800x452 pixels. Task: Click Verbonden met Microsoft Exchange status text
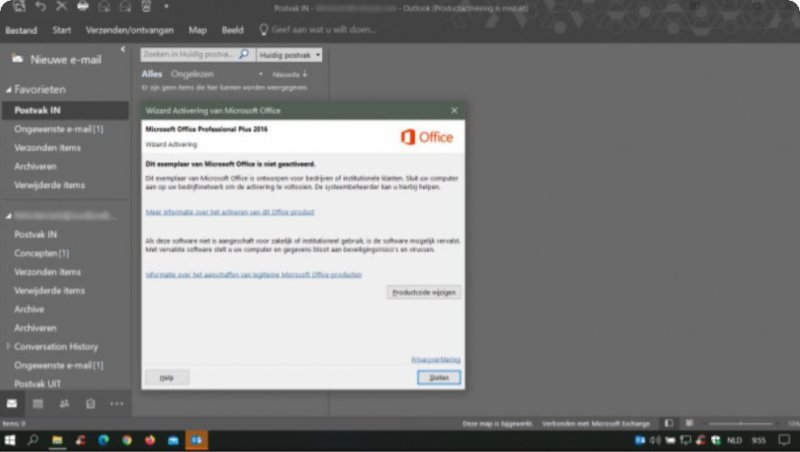pyautogui.click(x=596, y=423)
